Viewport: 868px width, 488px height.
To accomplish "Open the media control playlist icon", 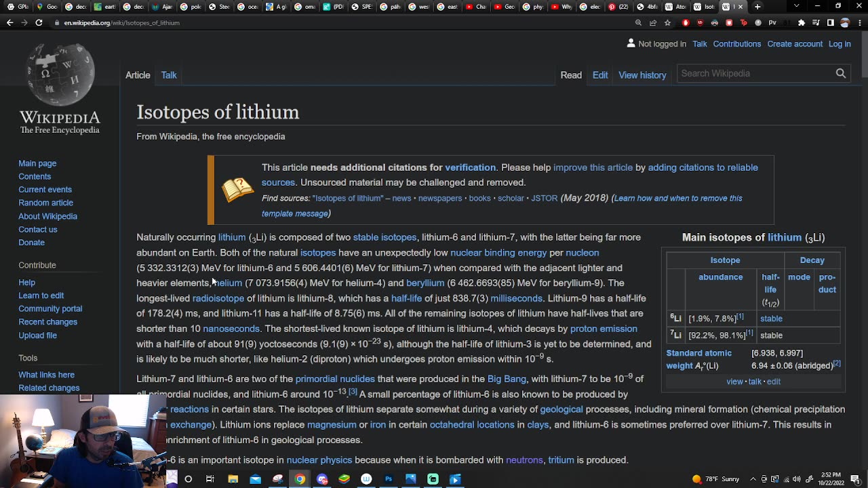I will (x=816, y=22).
